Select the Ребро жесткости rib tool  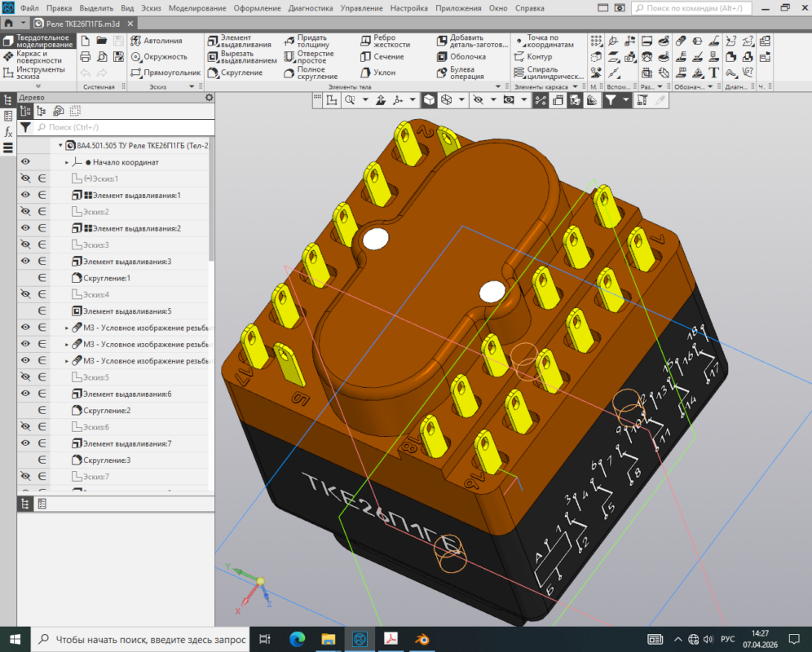pyautogui.click(x=383, y=41)
